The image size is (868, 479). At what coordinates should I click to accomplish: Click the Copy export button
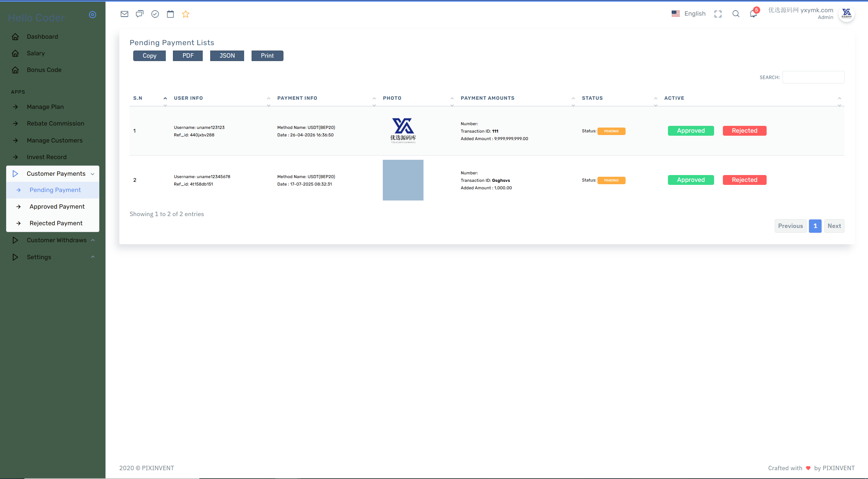point(150,56)
